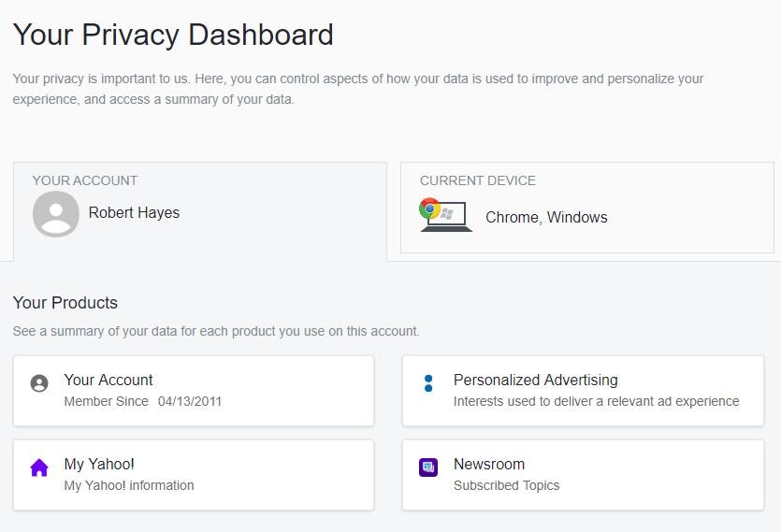The width and height of the screenshot is (781, 532).
Task: Open the My Yahoo! product card
Action: point(194,475)
